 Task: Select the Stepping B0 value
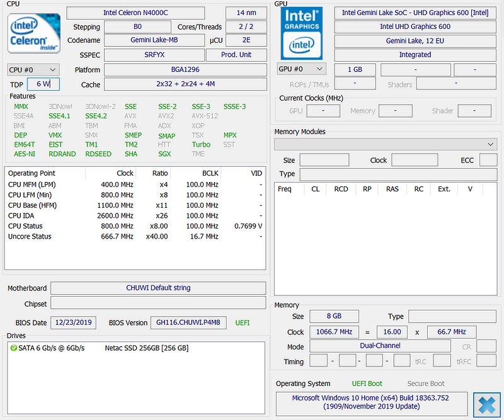137,26
